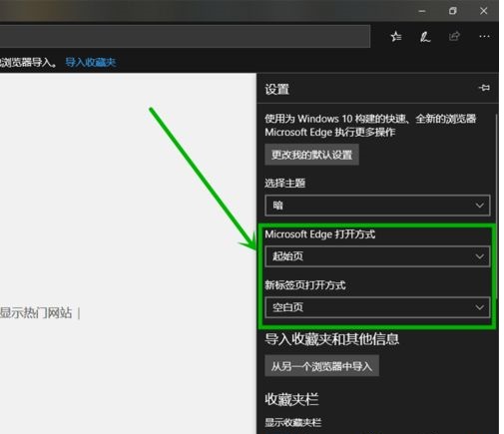Click the Make a Web Note pen icon
The image size is (504, 434).
coord(425,37)
